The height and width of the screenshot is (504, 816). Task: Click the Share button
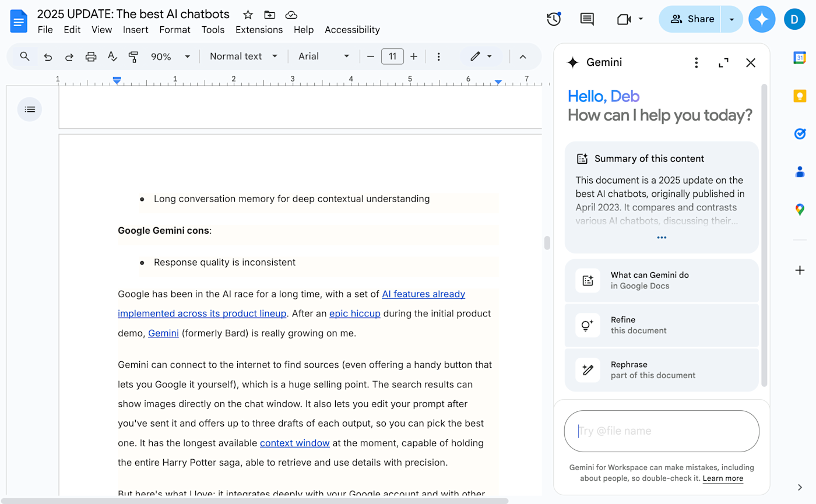(x=691, y=19)
